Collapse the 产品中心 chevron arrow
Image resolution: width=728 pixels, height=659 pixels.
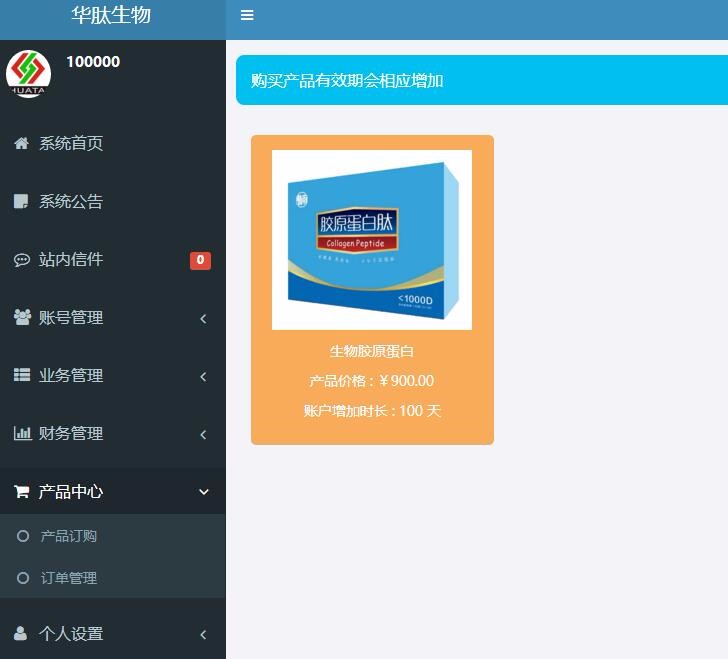pyautogui.click(x=204, y=492)
